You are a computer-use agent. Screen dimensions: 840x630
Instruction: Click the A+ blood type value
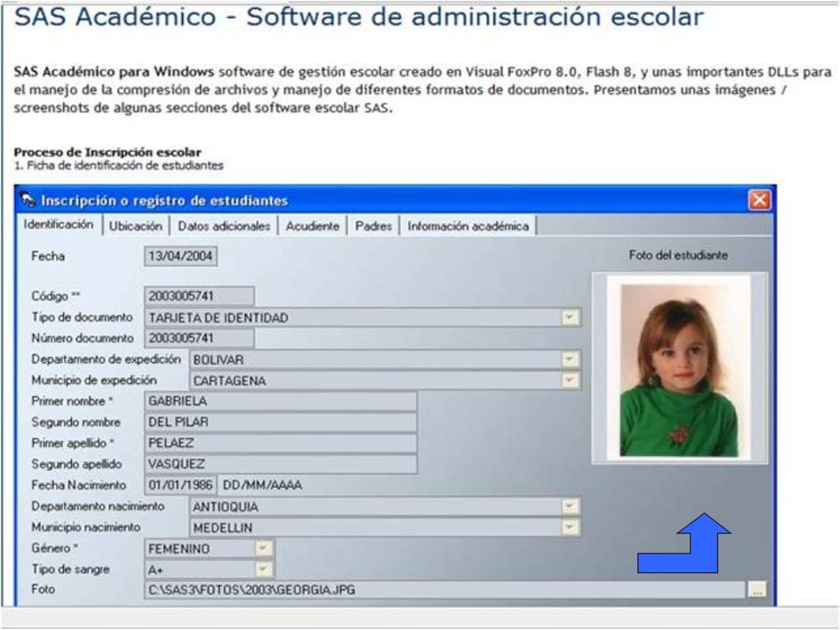[x=155, y=571]
